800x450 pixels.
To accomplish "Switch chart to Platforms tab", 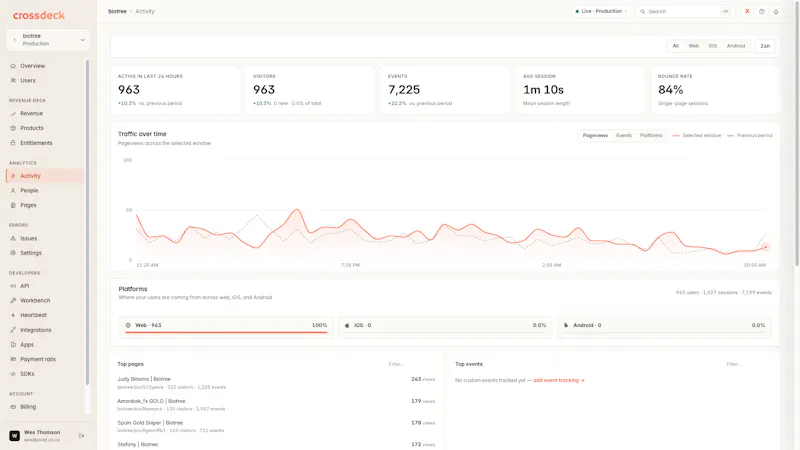I will [x=651, y=136].
